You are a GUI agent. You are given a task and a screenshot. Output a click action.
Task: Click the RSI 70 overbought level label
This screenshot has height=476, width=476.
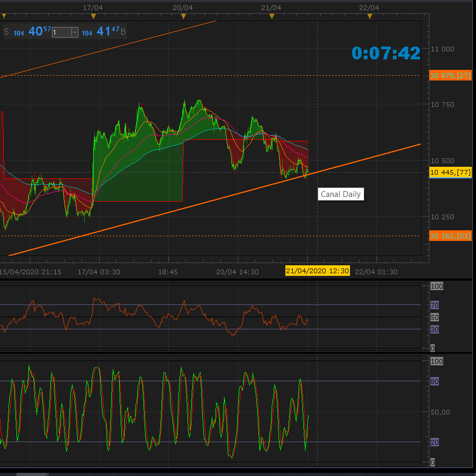click(435, 305)
